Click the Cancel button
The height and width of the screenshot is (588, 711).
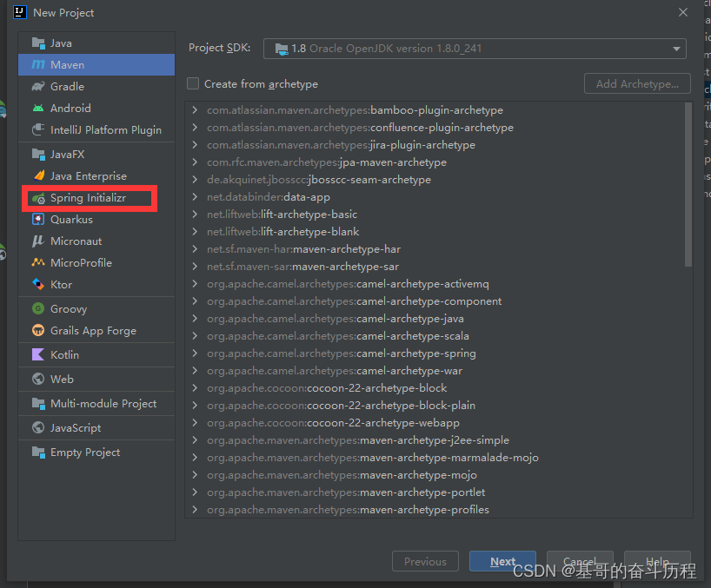(x=580, y=561)
